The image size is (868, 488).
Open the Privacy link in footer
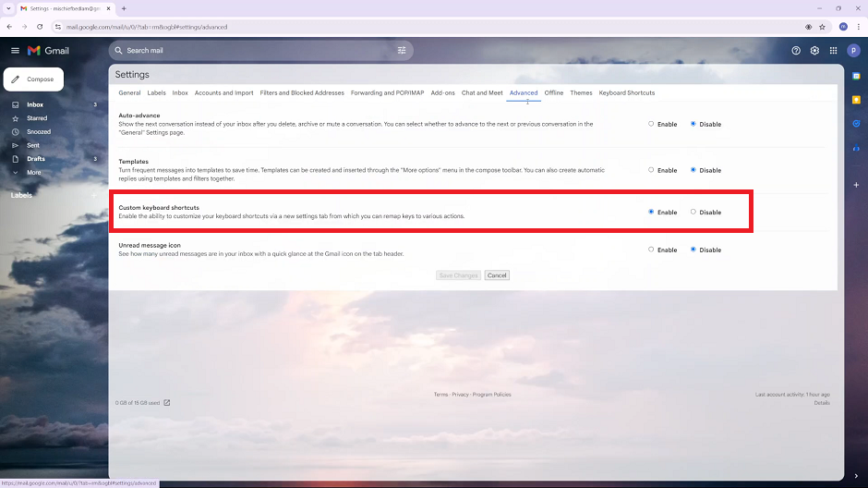[x=460, y=395]
